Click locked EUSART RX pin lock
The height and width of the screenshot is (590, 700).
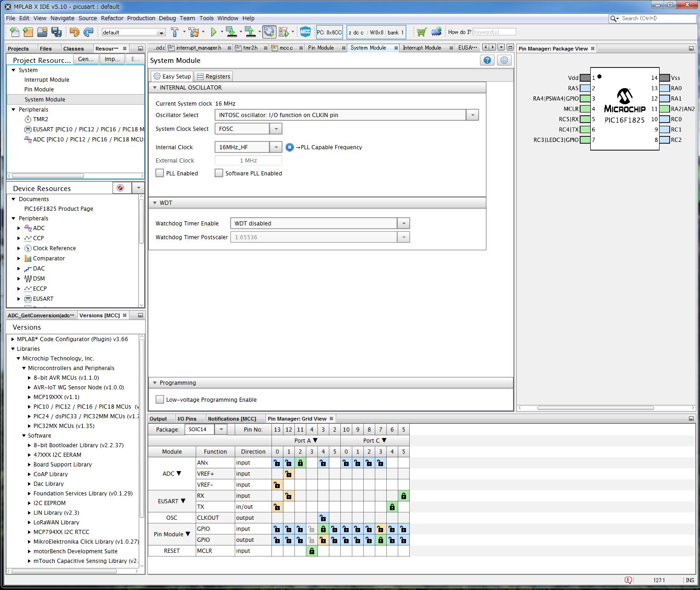click(404, 496)
